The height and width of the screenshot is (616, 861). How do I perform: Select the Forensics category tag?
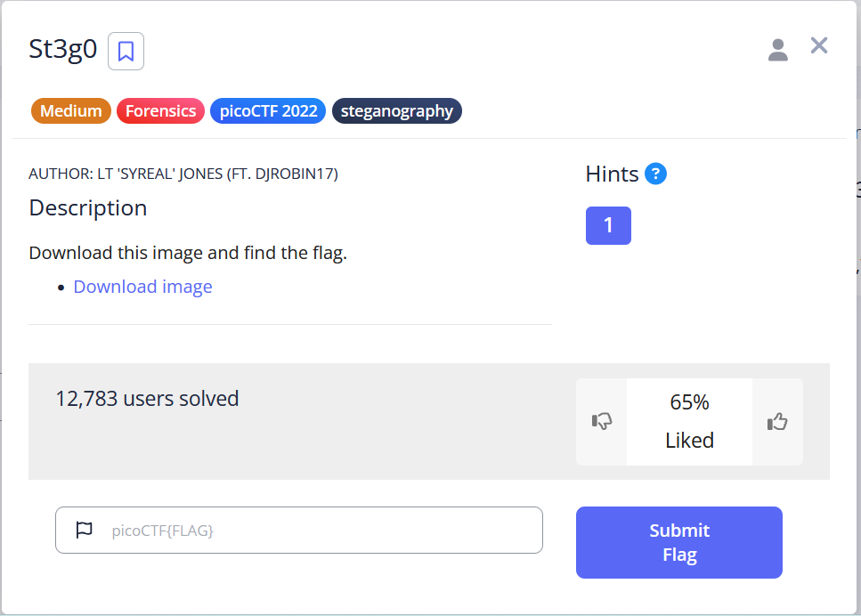click(160, 111)
